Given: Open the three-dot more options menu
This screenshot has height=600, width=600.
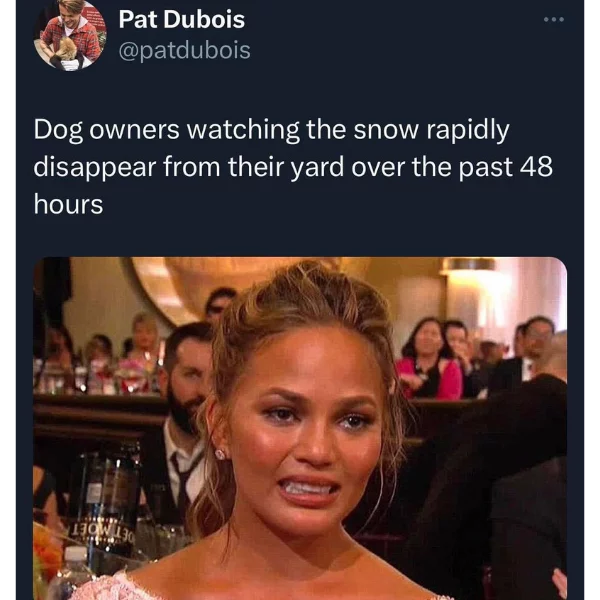Looking at the screenshot, I should [554, 20].
